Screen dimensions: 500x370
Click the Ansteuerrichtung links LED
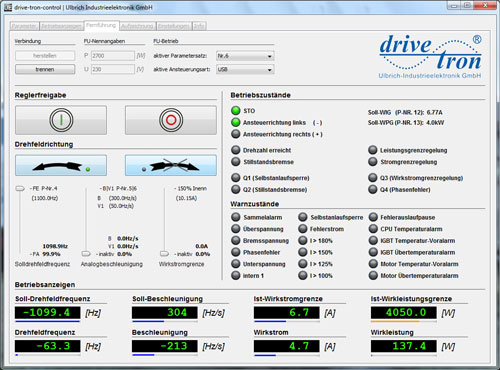[236, 122]
